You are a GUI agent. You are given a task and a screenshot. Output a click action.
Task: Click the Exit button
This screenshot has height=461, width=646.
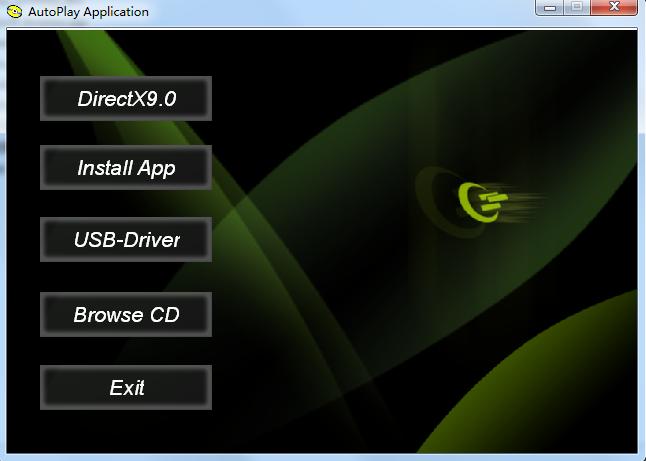click(126, 387)
